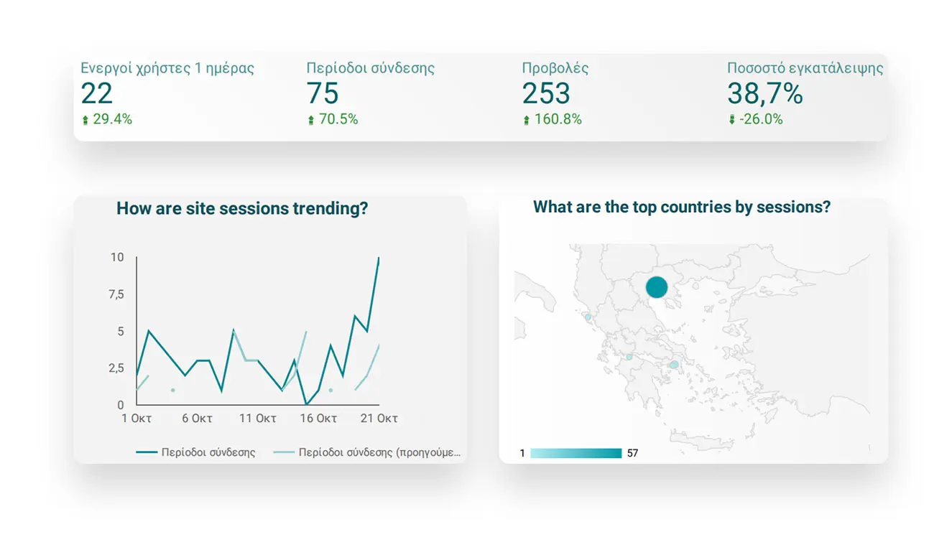The width and height of the screenshot is (934, 560).
Task: Click the line chart peak at value 10
Action: (379, 258)
